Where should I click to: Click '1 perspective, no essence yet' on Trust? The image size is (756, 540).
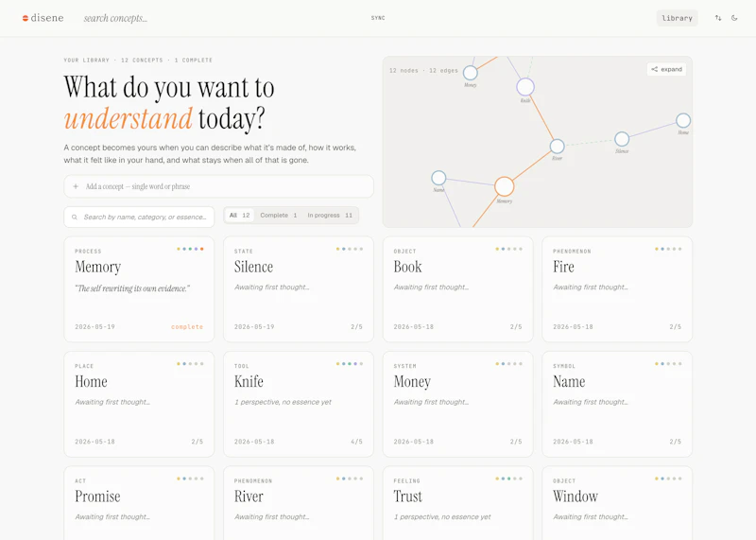tap(442, 517)
